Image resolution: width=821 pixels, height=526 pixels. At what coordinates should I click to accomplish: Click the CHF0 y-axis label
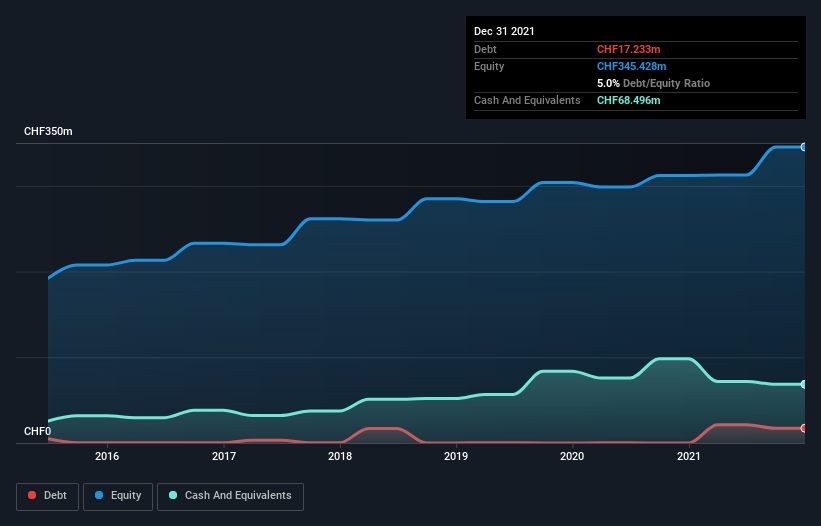tap(37, 431)
